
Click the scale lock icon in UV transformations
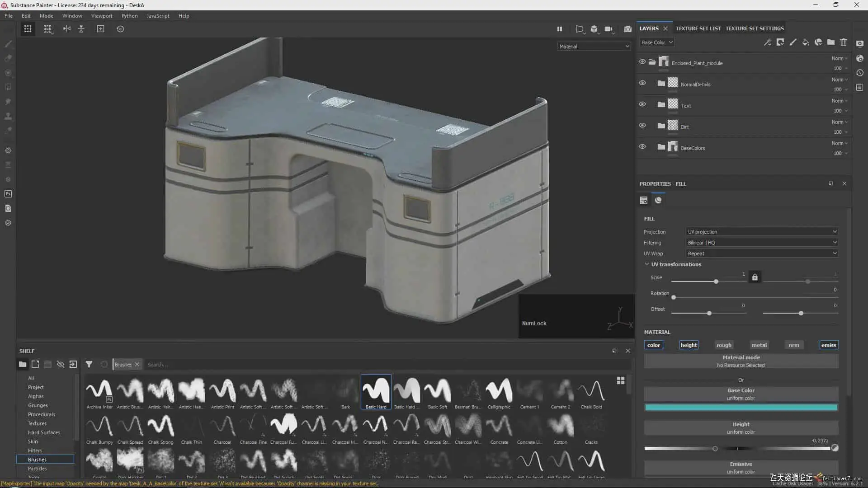[755, 277]
